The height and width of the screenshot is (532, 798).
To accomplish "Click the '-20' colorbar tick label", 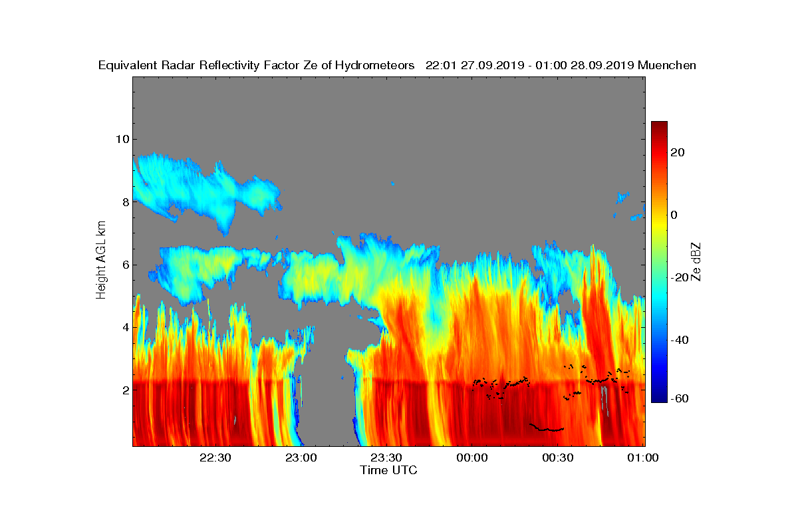I will pyautogui.click(x=680, y=277).
